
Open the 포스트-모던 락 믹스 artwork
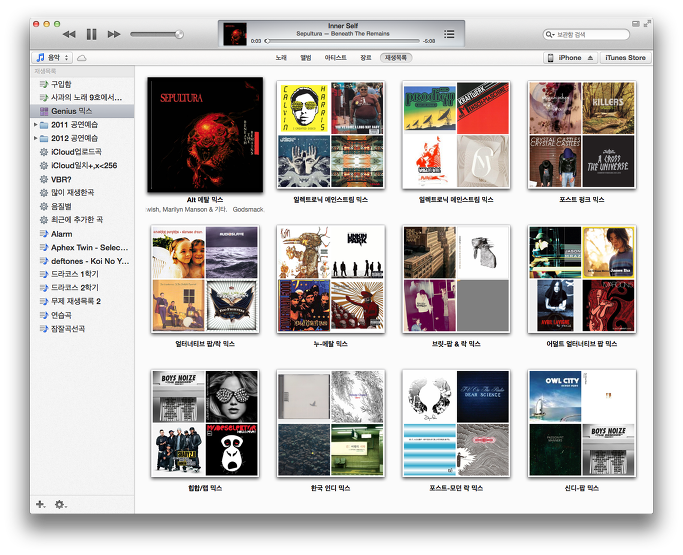(x=456, y=423)
